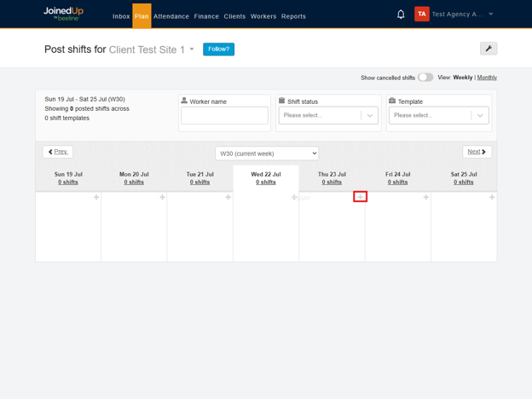The height and width of the screenshot is (399, 532).
Task: Open the notifications bell
Action: tap(401, 14)
